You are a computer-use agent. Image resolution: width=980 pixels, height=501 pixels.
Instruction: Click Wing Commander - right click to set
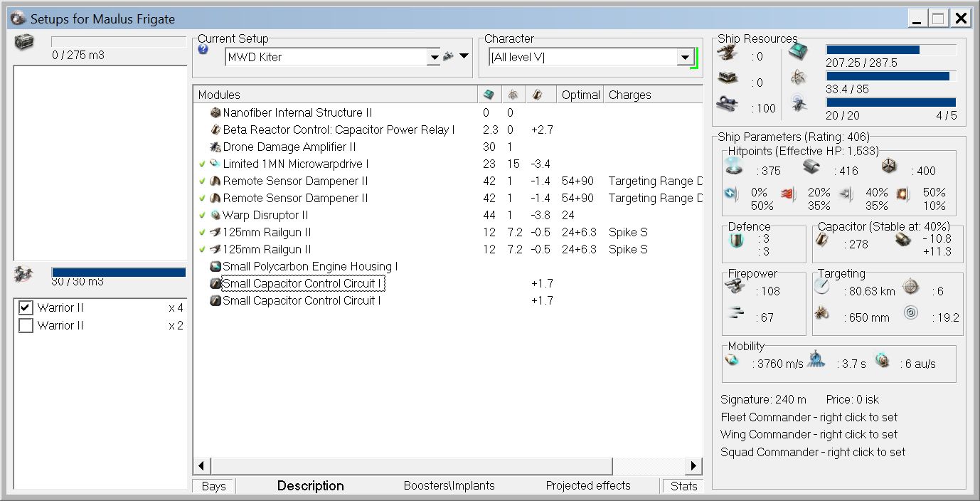(809, 434)
